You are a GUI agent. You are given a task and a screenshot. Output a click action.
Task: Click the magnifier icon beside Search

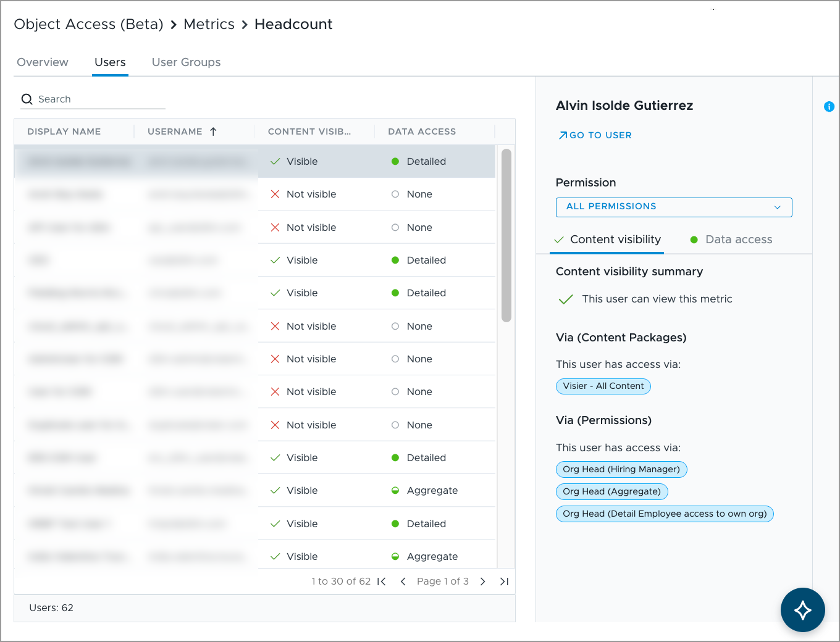tap(27, 99)
